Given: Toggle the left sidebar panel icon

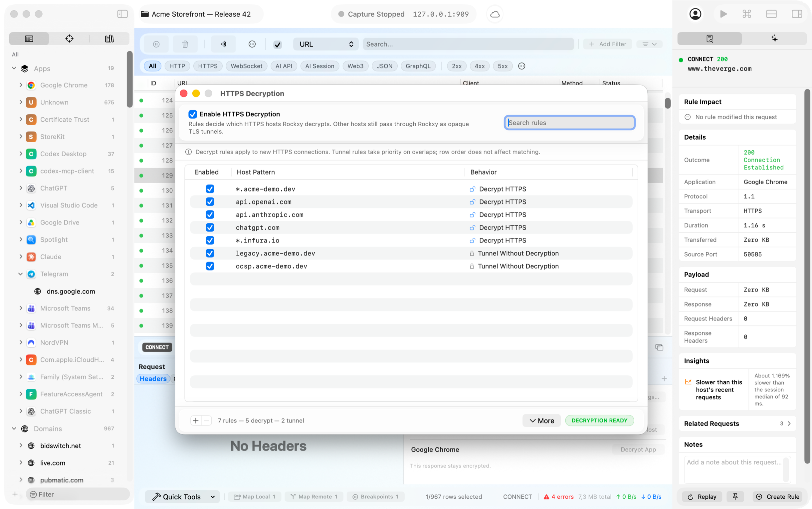Looking at the screenshot, I should 122,14.
